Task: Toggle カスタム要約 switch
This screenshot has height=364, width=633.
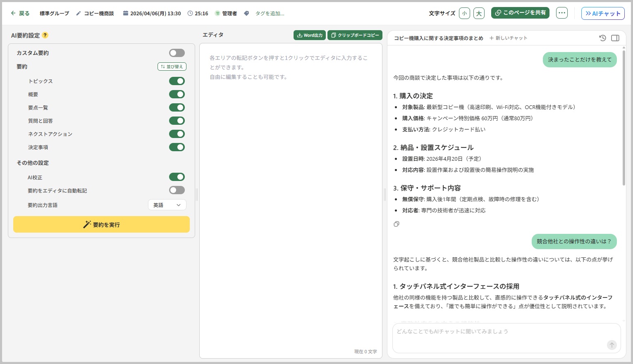Action: click(x=177, y=53)
